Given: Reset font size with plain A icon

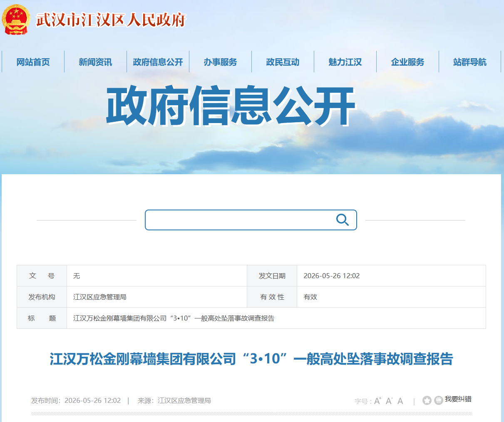Looking at the screenshot, I should [400, 401].
